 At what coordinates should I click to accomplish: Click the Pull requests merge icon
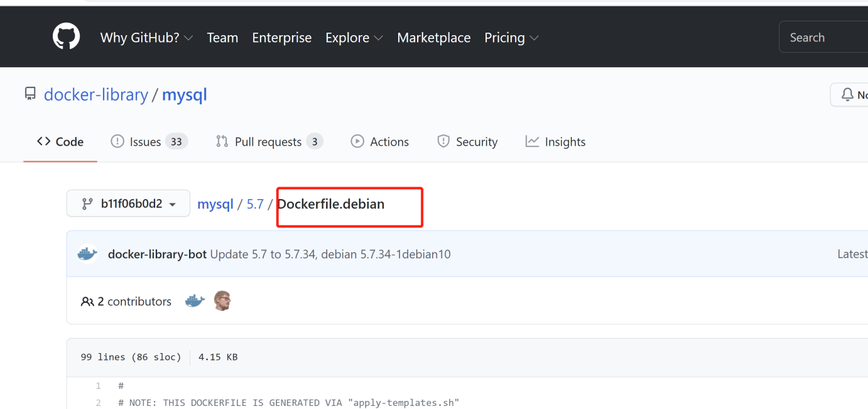click(222, 141)
